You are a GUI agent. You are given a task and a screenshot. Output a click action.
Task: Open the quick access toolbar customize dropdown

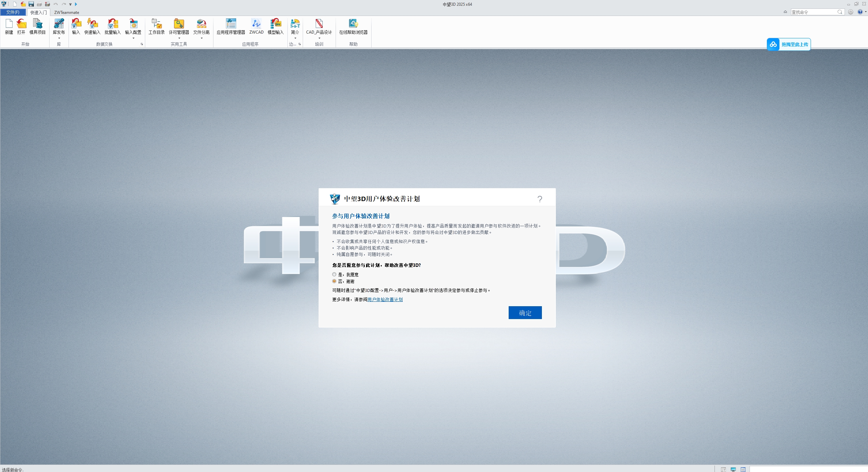point(70,4)
